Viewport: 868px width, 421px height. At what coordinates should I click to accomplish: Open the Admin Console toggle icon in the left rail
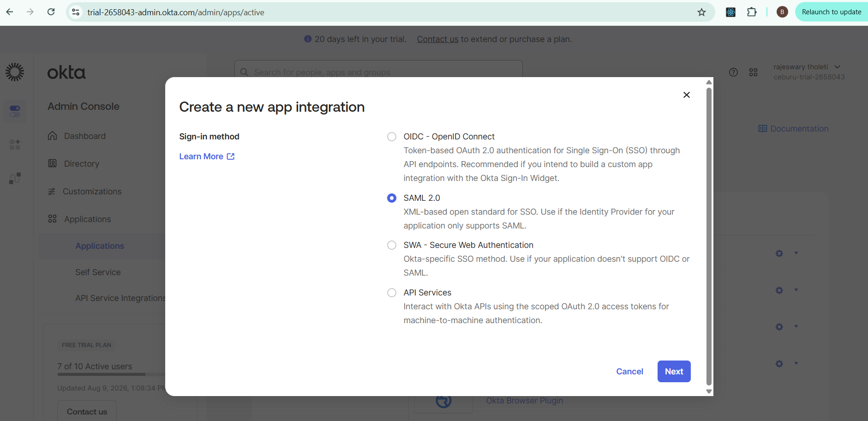15,111
